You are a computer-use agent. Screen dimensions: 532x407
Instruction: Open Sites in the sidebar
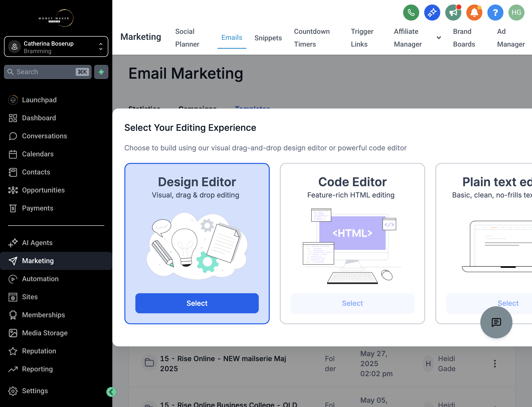pos(30,297)
